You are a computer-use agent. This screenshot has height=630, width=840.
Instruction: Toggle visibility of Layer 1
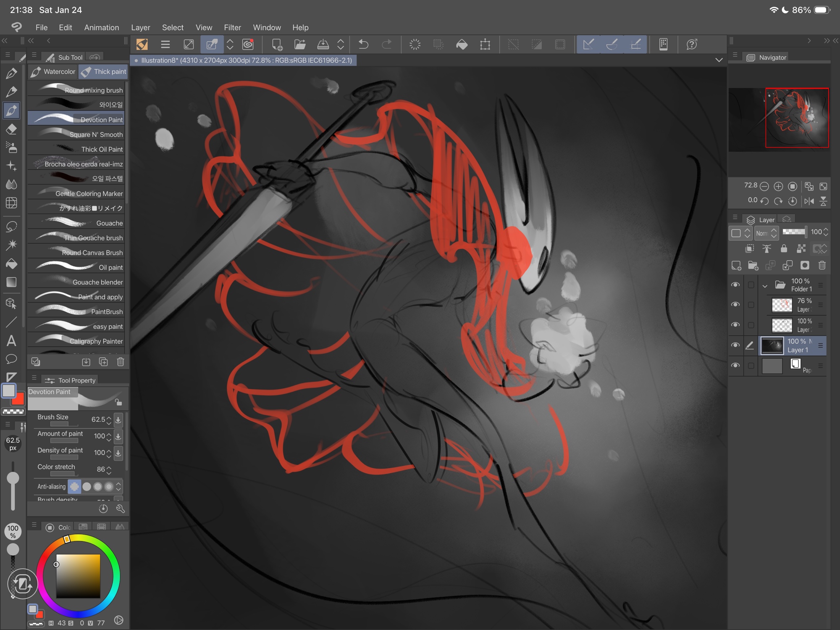click(735, 345)
